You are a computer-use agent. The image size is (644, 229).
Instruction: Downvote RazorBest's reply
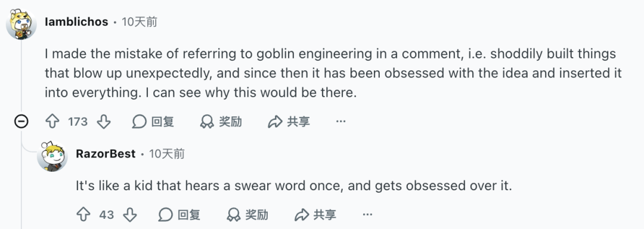130,214
